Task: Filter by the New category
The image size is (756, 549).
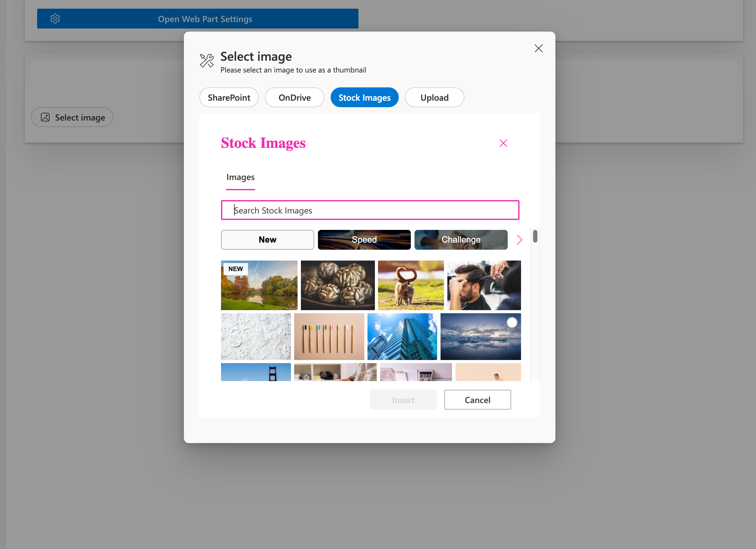Action: click(267, 239)
